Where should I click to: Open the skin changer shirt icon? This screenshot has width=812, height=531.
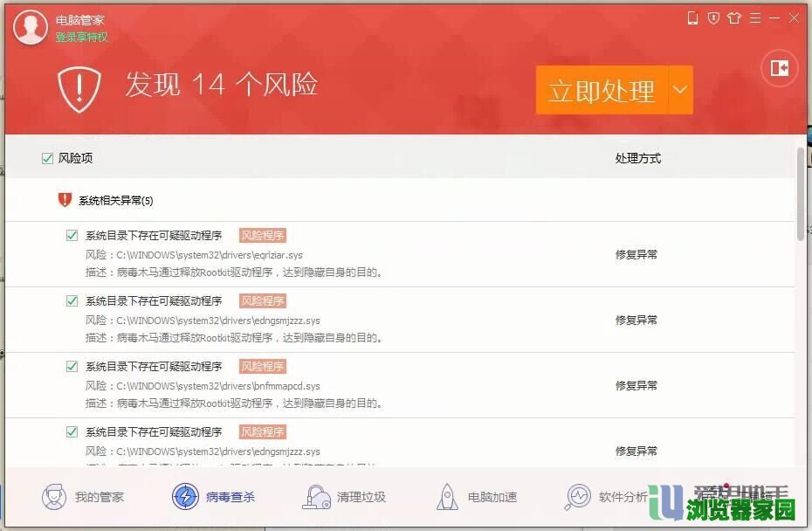pos(734,18)
